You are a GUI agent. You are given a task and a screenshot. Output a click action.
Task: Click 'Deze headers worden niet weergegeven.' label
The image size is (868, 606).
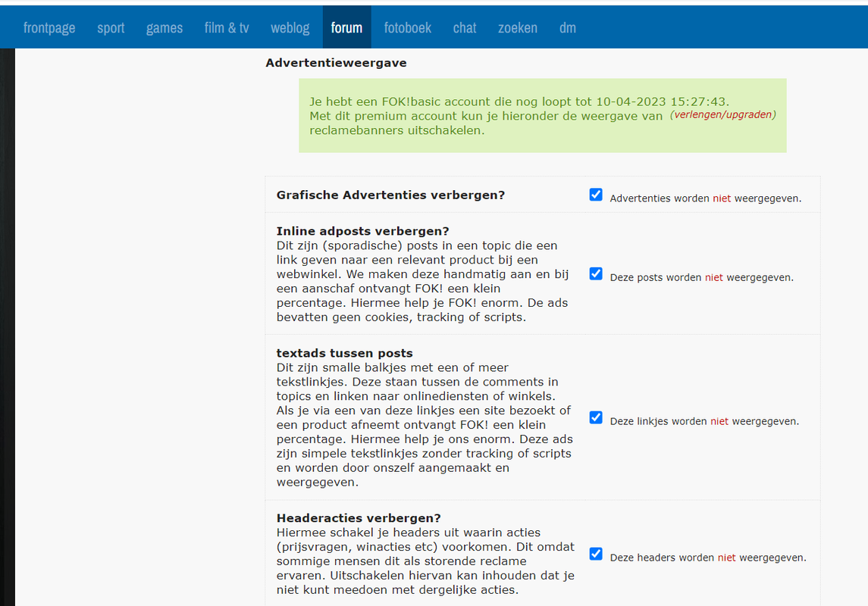(x=708, y=558)
